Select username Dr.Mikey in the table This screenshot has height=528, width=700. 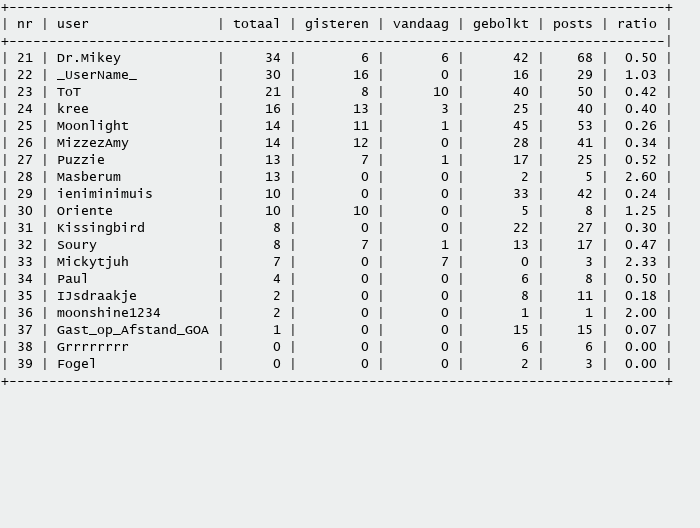point(88,58)
